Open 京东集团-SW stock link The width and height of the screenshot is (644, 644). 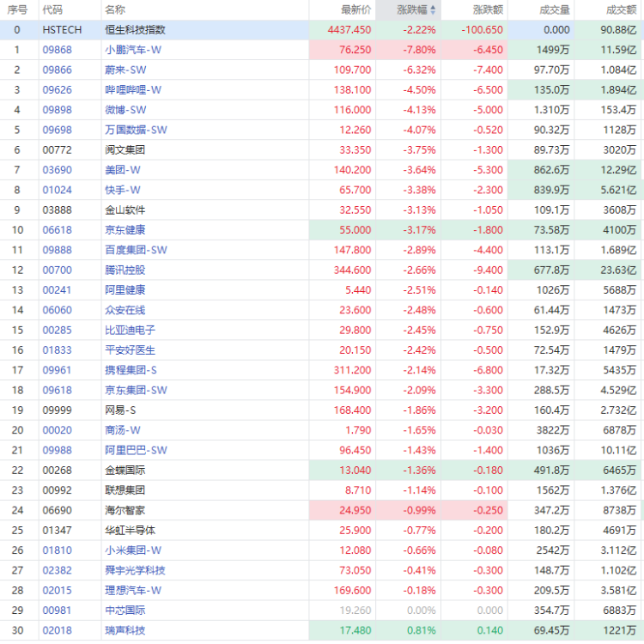pos(136,390)
